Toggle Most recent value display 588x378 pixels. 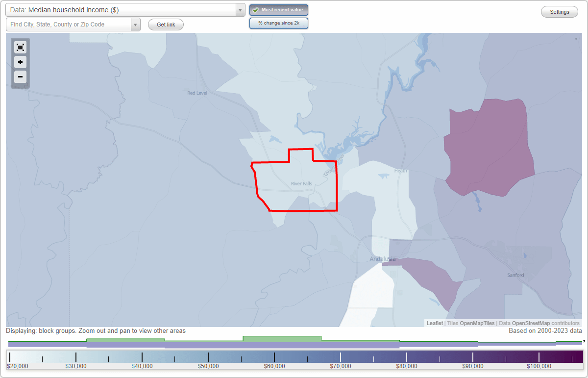pos(278,9)
